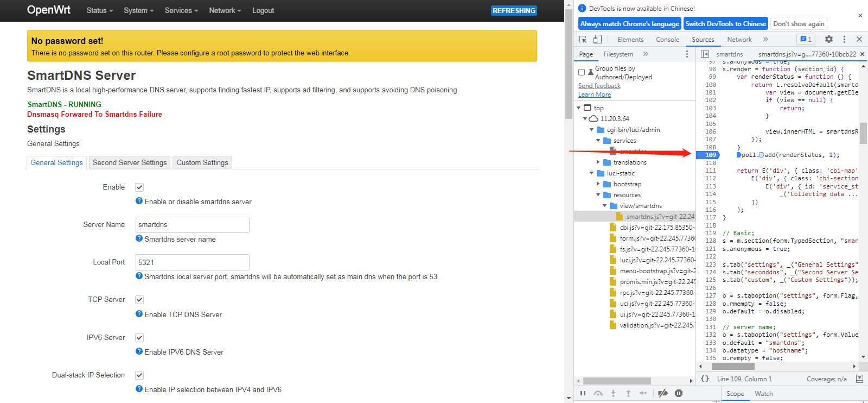
Task: Collapse the 11.20.3.64 domain node
Action: (x=585, y=119)
